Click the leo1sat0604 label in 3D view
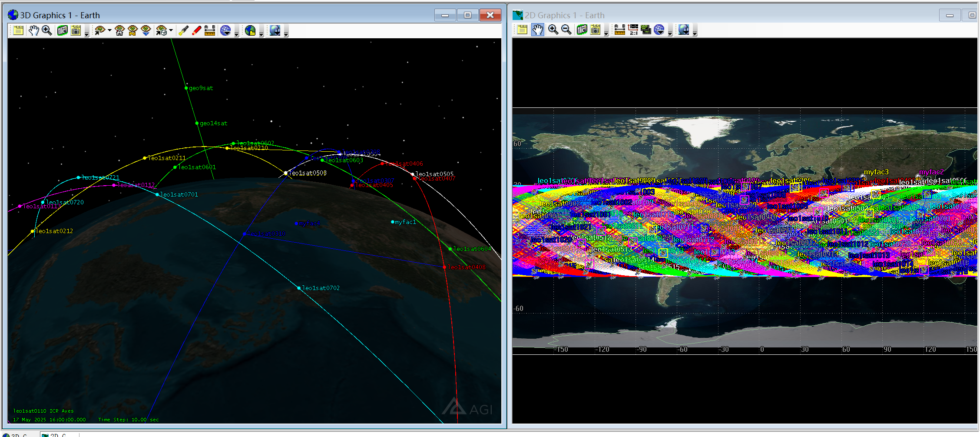 coord(472,249)
